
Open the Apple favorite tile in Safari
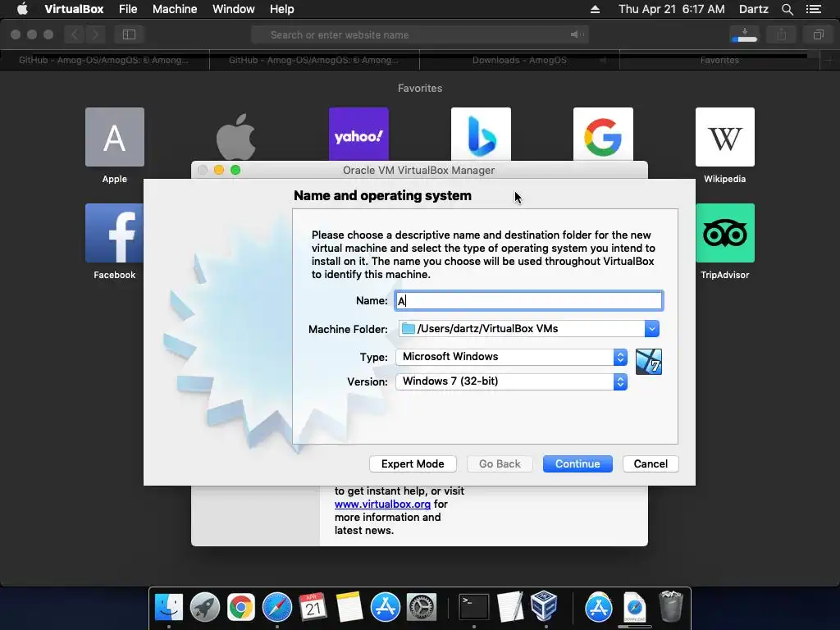pyautogui.click(x=115, y=137)
